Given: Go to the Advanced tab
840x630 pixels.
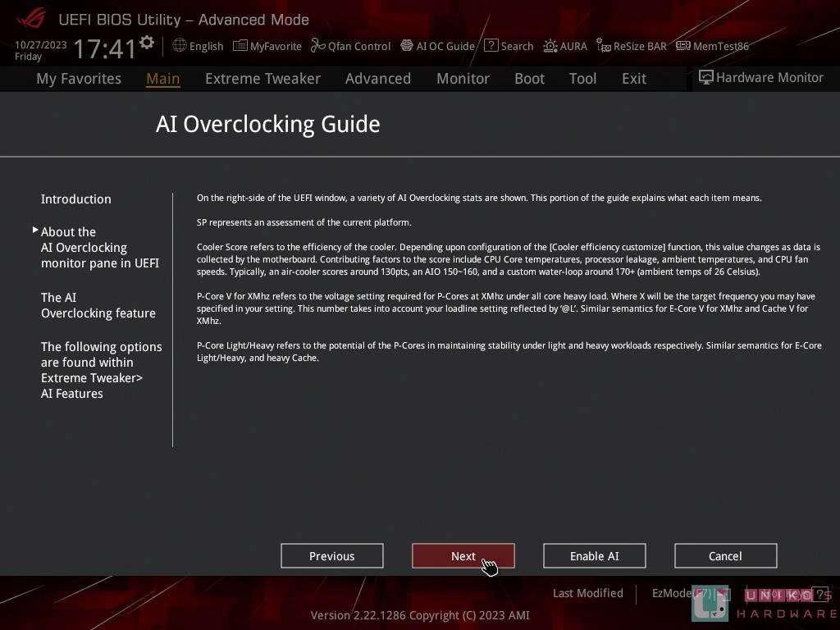Looking at the screenshot, I should tap(377, 79).
